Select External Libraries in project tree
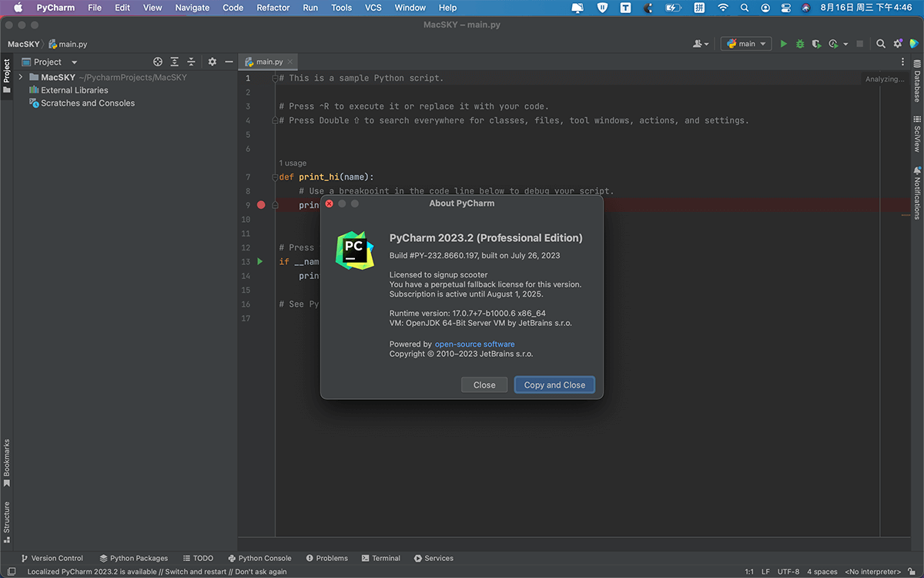This screenshot has height=578, width=924. pos(69,90)
